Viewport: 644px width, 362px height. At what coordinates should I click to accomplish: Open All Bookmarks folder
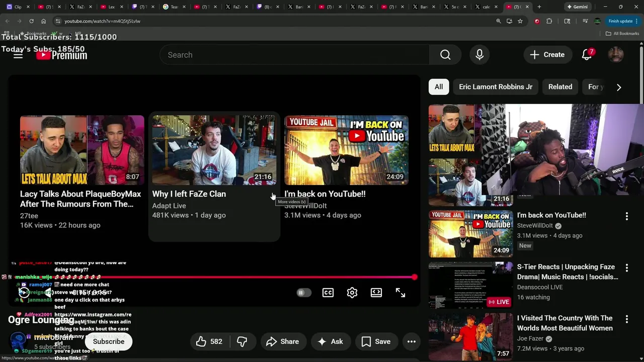tap(622, 33)
